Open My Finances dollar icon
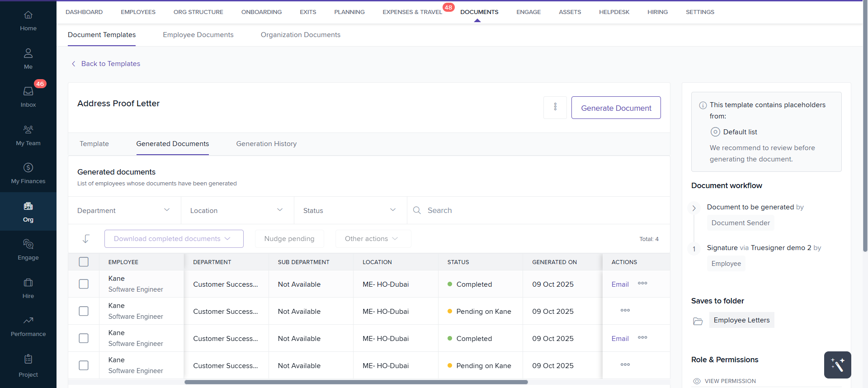Image resolution: width=868 pixels, height=388 pixels. (x=28, y=167)
